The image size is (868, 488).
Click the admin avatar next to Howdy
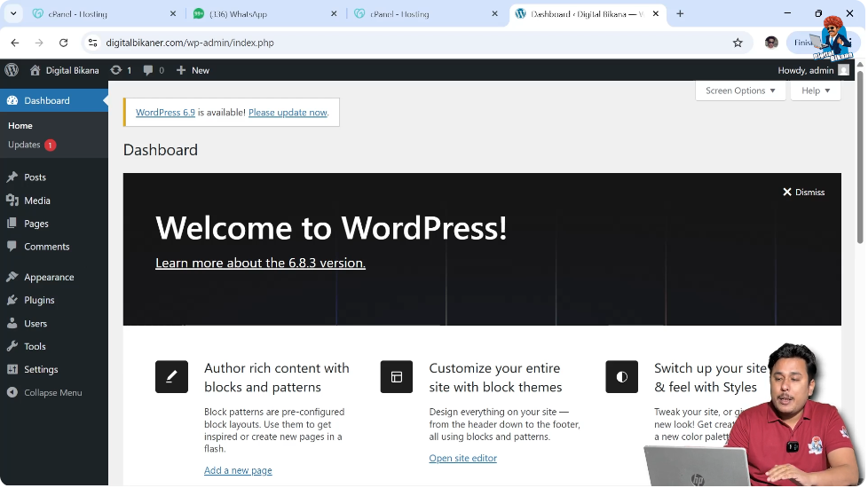(x=844, y=70)
